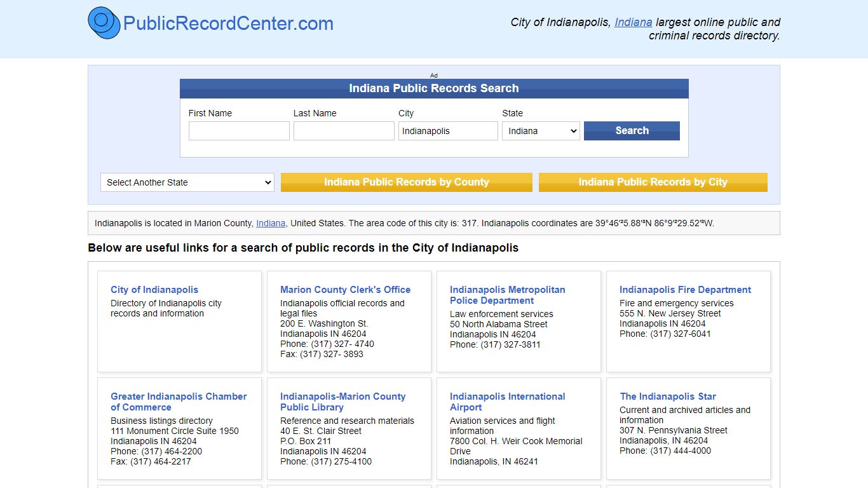The height and width of the screenshot is (488, 868).
Task: Click address 7800 Col. H. Weir Cook Memorial
Action: click(x=516, y=441)
